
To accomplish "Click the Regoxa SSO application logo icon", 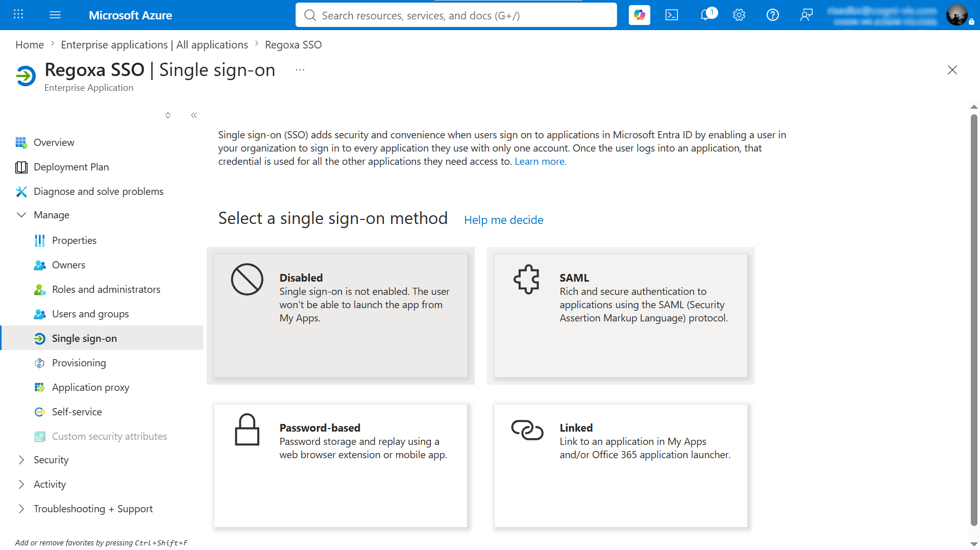I will coord(26,76).
